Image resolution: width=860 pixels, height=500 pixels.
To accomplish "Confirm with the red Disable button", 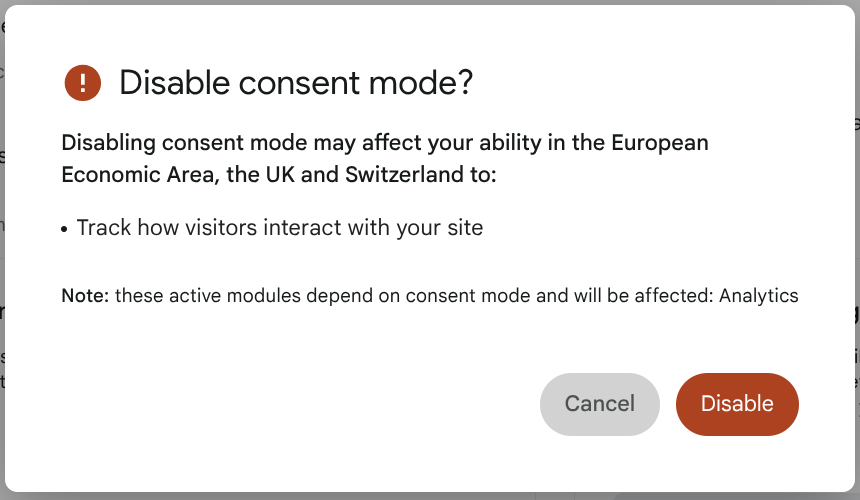I will (737, 404).
